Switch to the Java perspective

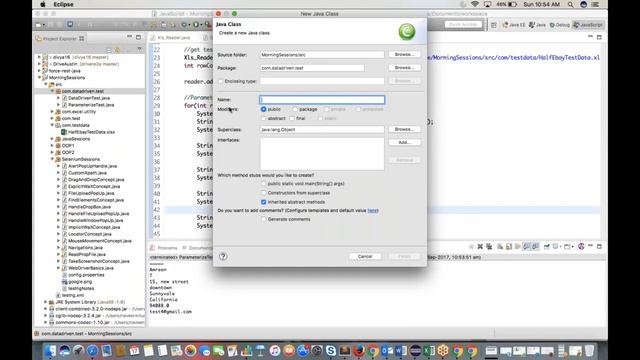pyautogui.click(x=538, y=25)
